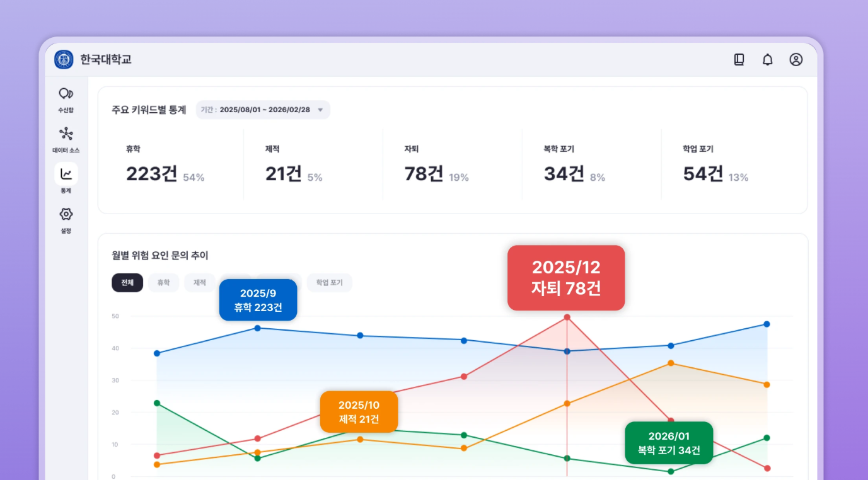The width and height of the screenshot is (868, 480).
Task: Select the 제적 chart filter
Action: pos(200,283)
